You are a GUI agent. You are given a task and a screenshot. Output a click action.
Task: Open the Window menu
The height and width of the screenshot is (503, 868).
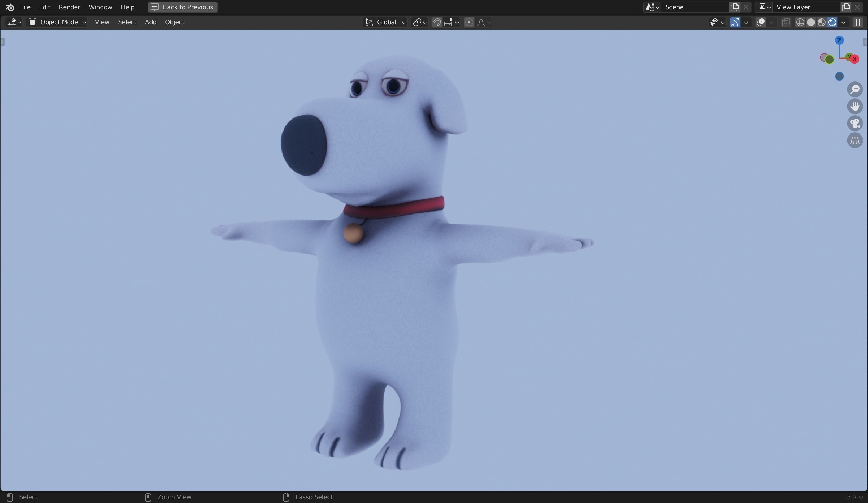[x=100, y=7]
